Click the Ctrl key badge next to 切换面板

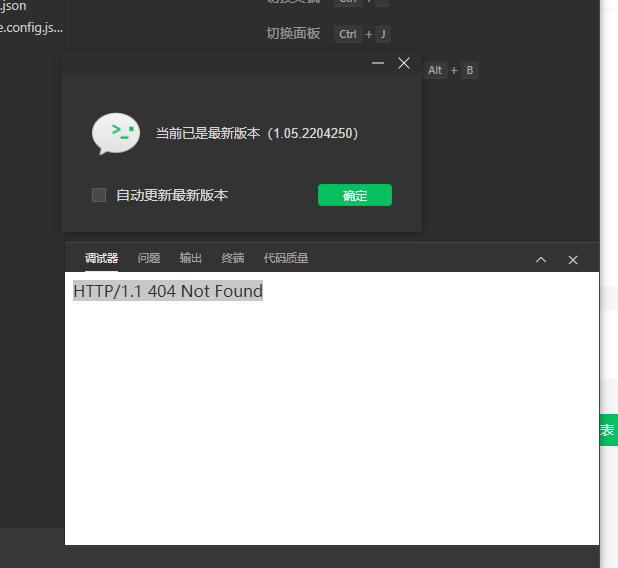[348, 34]
